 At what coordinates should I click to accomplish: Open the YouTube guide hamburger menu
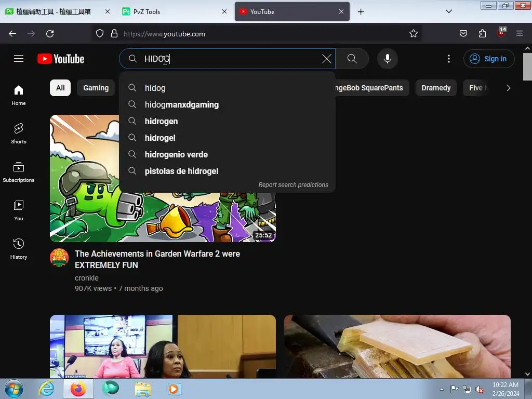19,59
